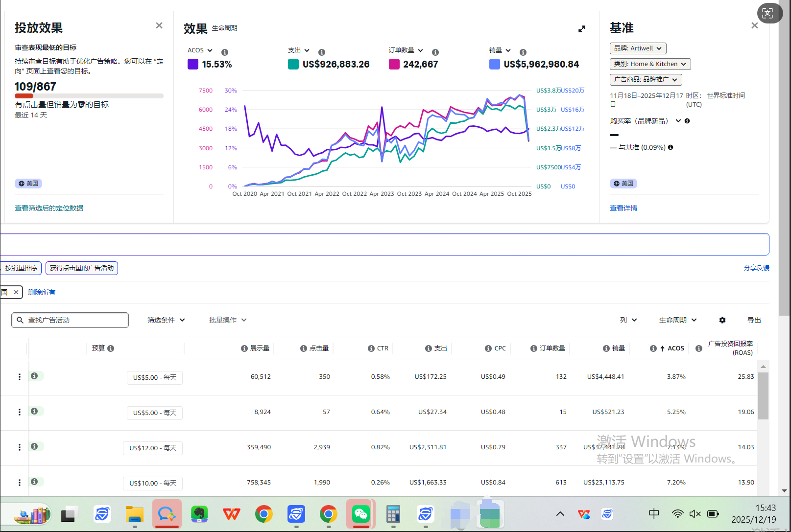
Task: Open Calculator from the taskbar
Action: coord(393,514)
